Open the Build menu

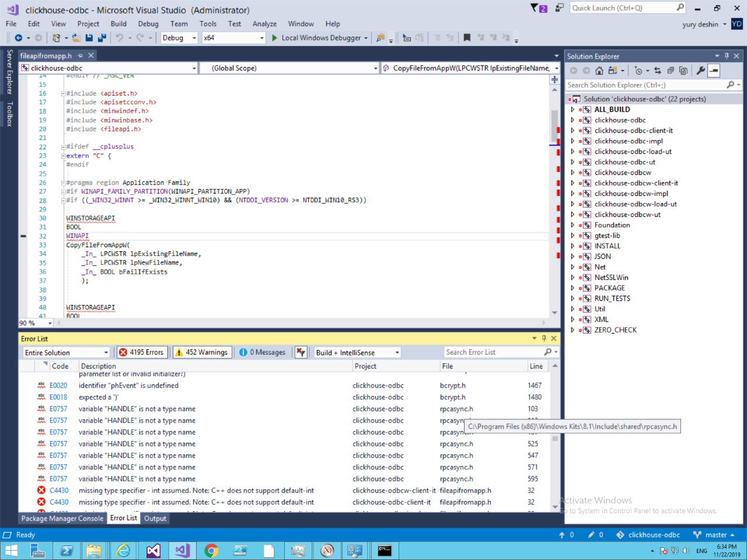point(118,24)
